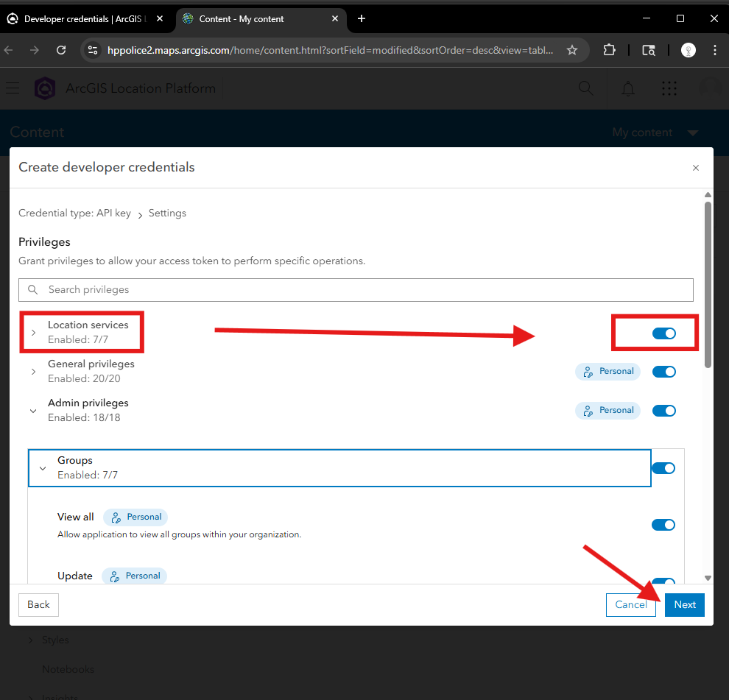Viewport: 729px width, 700px height.
Task: Click the Back button
Action: click(38, 605)
